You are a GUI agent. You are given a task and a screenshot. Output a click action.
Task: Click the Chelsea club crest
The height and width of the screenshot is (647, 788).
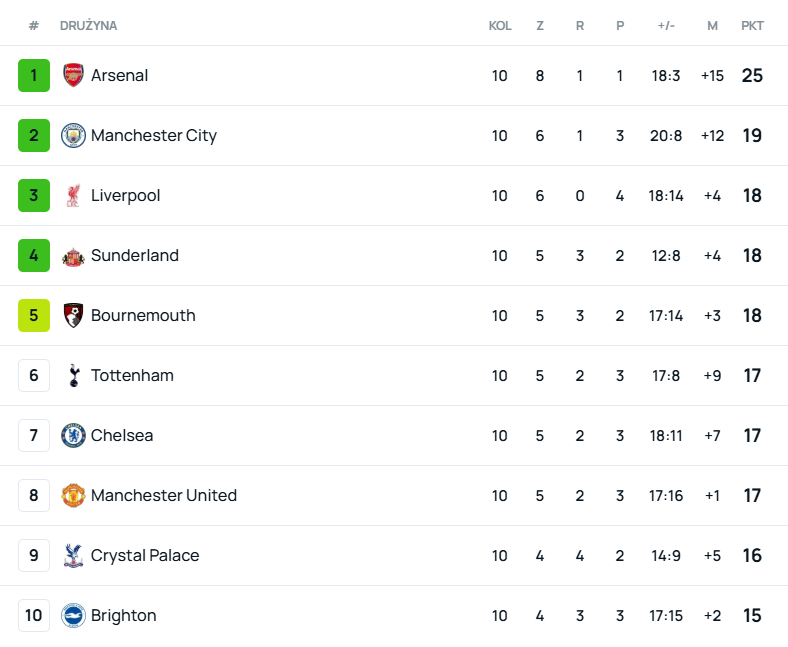[73, 435]
